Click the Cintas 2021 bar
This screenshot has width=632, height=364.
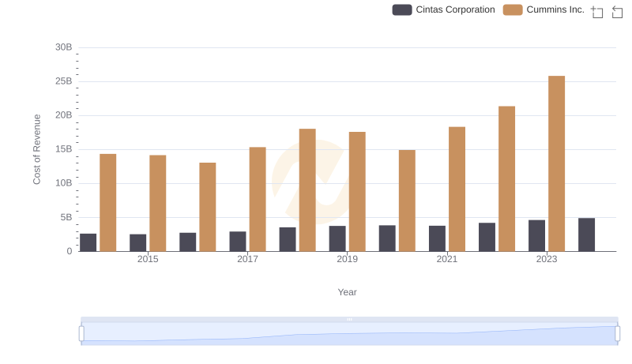click(x=437, y=238)
